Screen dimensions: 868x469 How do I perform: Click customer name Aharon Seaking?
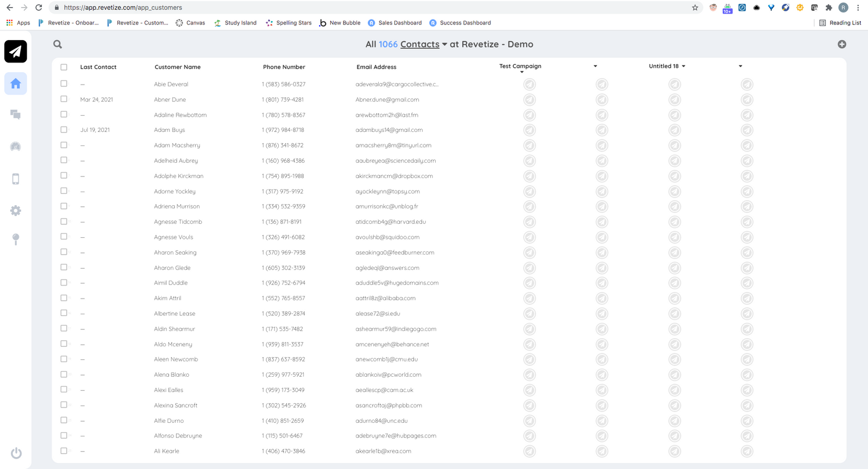pos(175,252)
